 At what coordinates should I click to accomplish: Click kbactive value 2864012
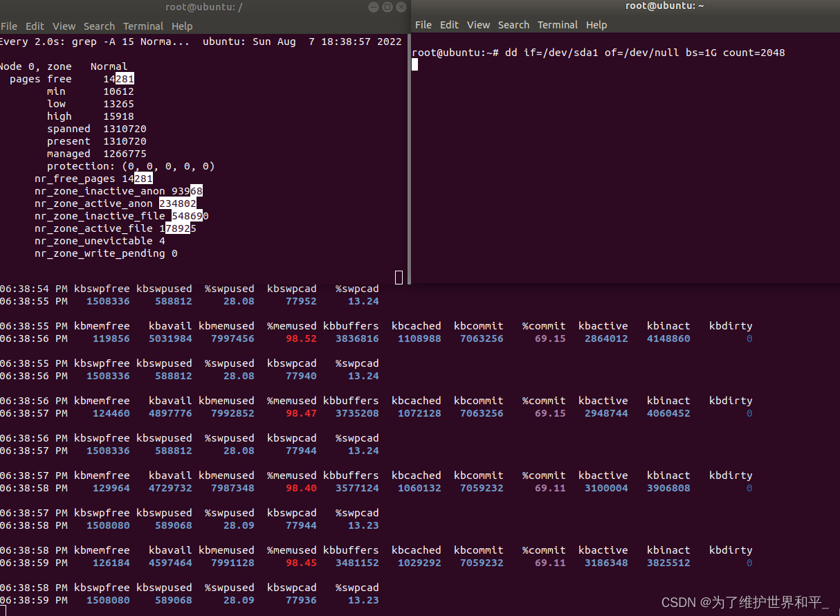[x=606, y=338]
